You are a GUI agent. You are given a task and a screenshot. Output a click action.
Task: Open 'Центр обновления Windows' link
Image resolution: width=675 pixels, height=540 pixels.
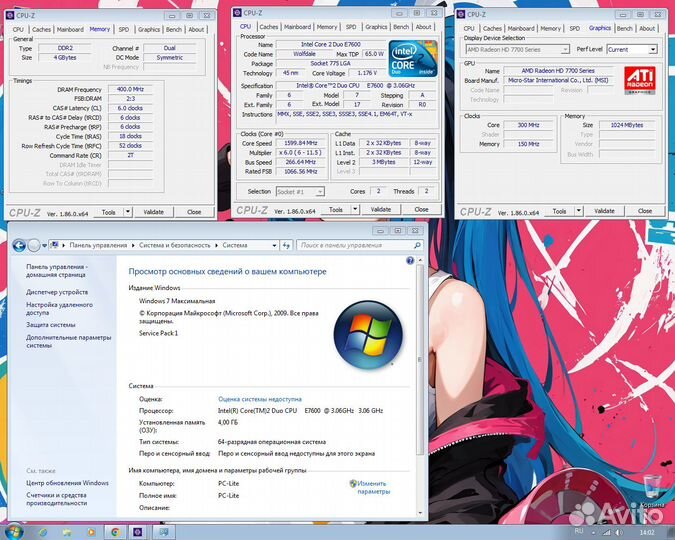[x=67, y=483]
